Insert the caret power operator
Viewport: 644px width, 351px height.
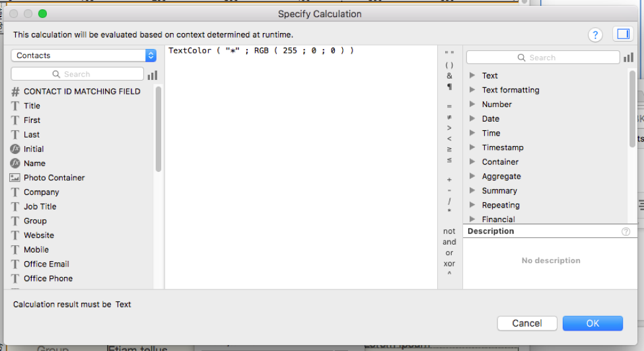tap(449, 273)
